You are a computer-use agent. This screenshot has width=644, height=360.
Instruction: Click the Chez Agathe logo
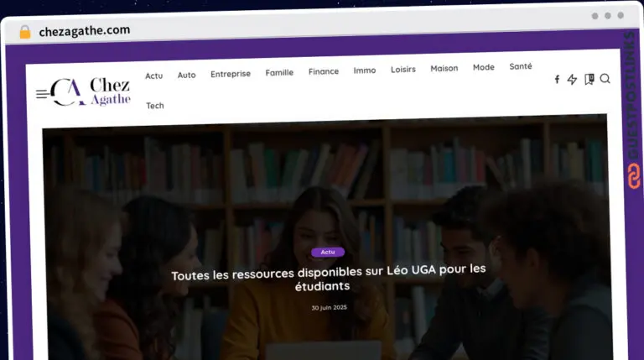pos(91,92)
